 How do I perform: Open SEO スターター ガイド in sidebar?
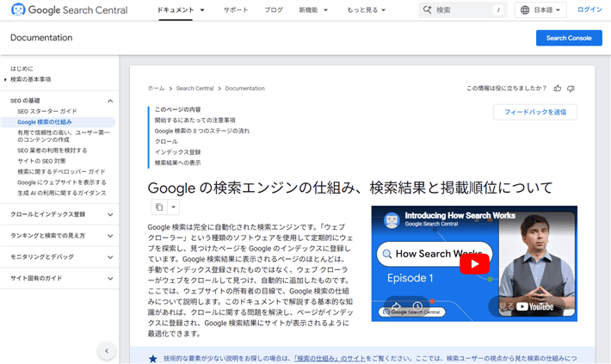(x=47, y=111)
